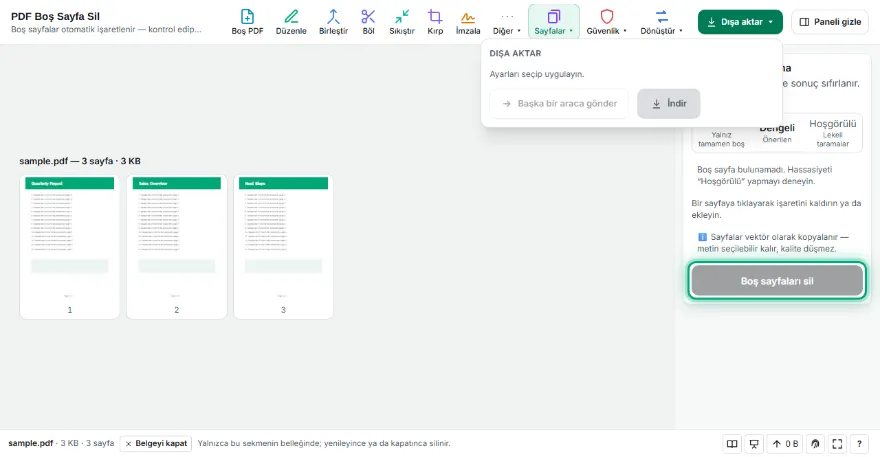Select the Kırp crop tool
This screenshot has width=880, height=457.
[x=435, y=22]
